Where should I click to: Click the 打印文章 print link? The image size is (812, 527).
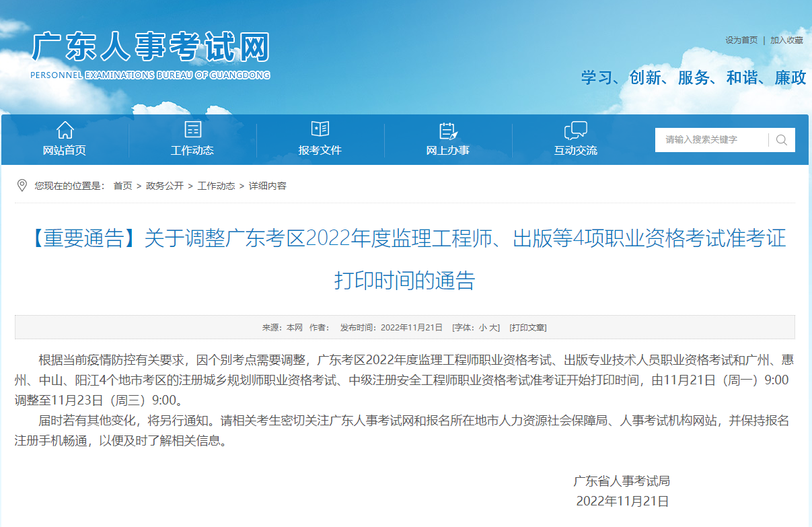click(527, 328)
